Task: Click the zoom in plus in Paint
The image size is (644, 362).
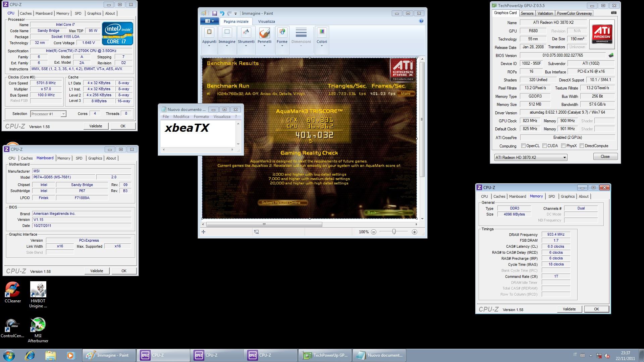Action: point(415,232)
